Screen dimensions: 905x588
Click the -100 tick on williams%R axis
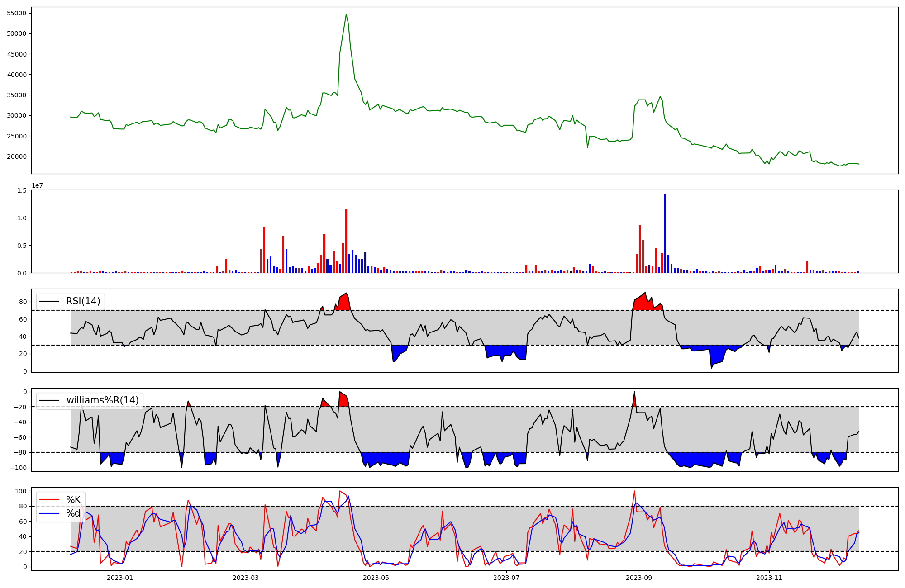[x=18, y=468]
